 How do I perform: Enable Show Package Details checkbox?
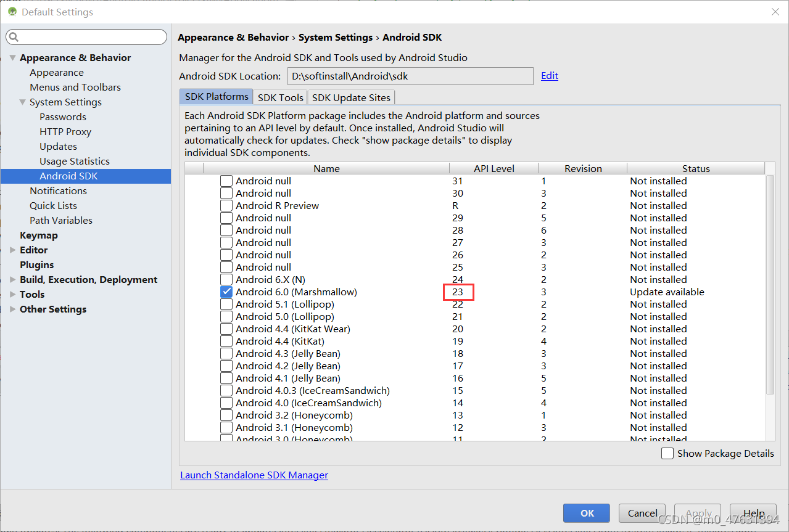(667, 454)
